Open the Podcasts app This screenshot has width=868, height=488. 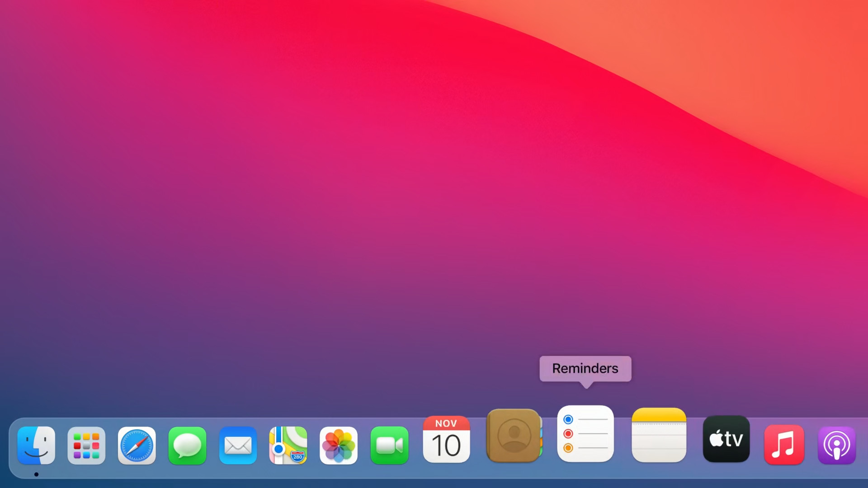click(x=836, y=445)
